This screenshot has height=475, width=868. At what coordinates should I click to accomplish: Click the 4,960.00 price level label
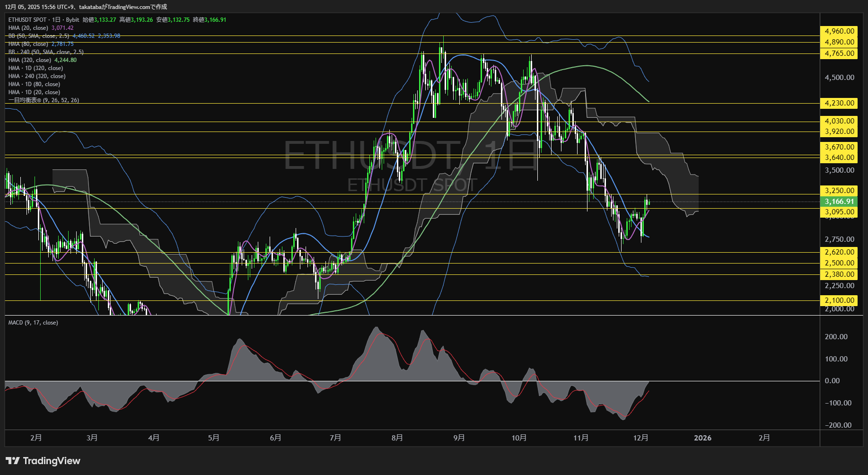[839, 31]
